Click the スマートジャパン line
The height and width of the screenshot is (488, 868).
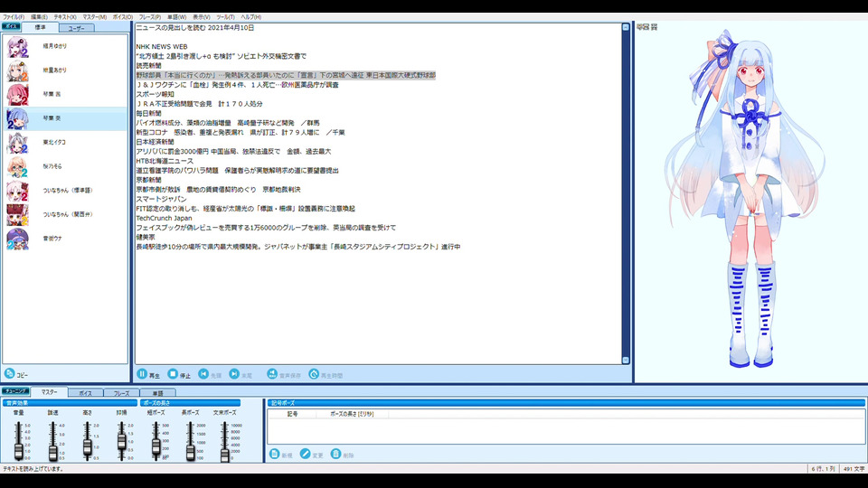pyautogui.click(x=162, y=199)
